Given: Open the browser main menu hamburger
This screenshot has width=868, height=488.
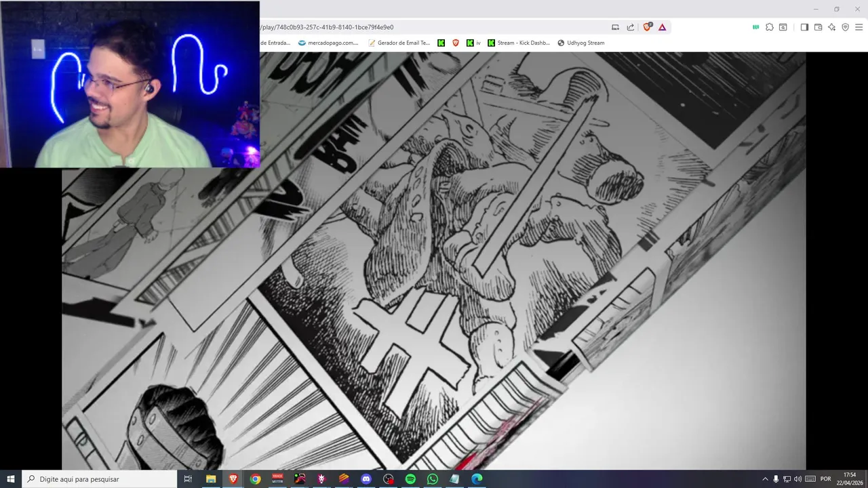Looking at the screenshot, I should tap(859, 27).
